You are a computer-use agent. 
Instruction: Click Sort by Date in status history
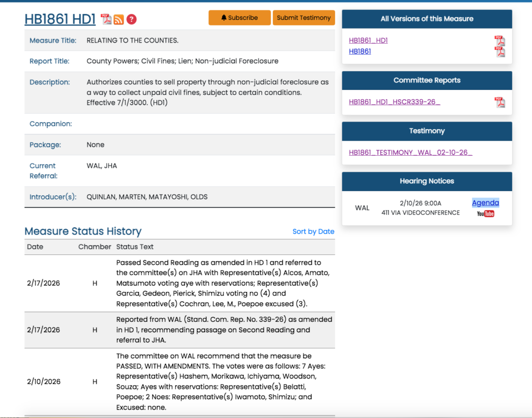coord(313,232)
